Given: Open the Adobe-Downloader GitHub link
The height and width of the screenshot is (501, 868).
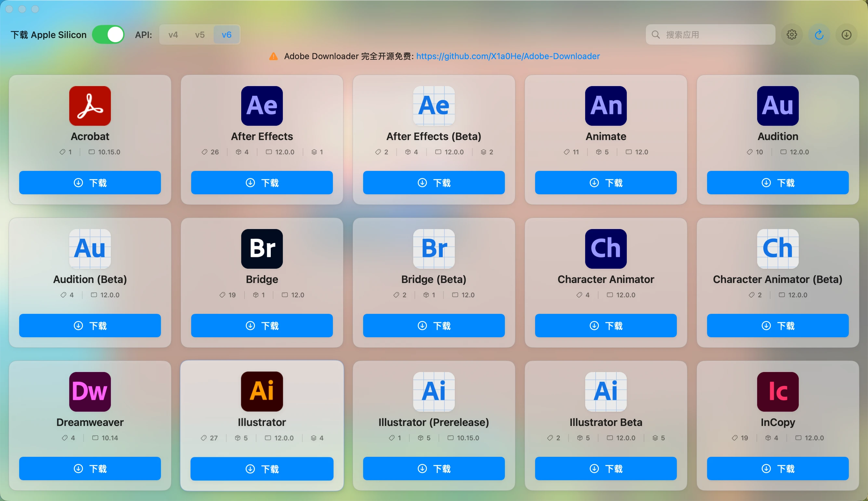Looking at the screenshot, I should click(508, 56).
